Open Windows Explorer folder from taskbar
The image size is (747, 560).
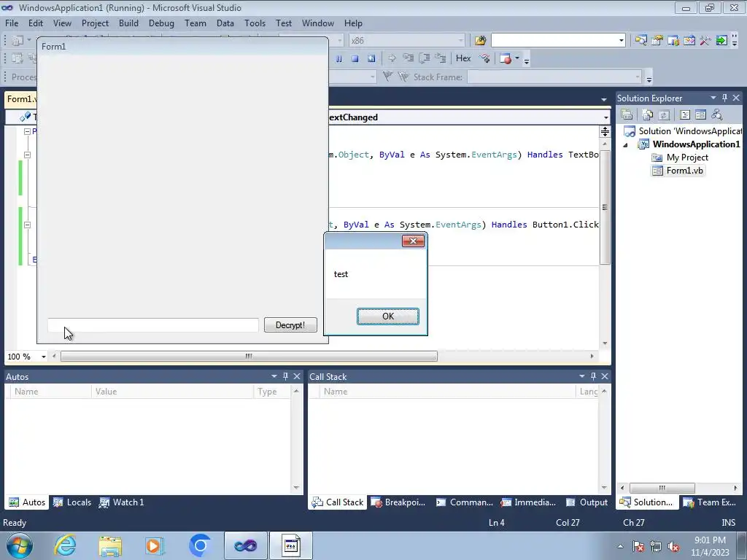[x=111, y=545]
